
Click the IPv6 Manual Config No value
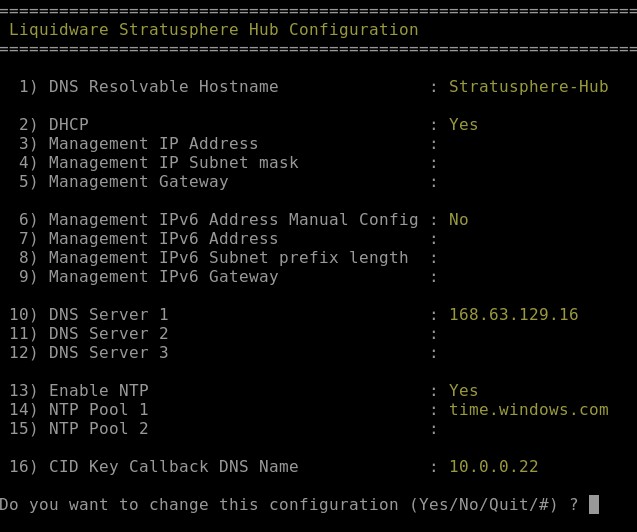459,220
